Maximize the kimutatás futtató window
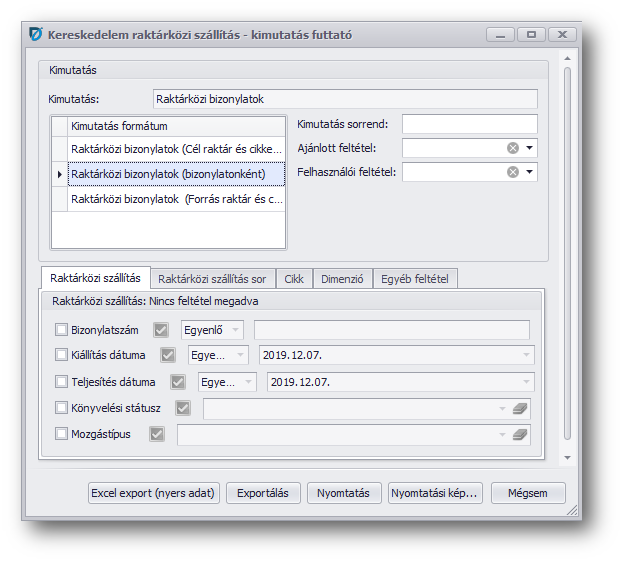This screenshot has width=624, height=563. pos(531,35)
